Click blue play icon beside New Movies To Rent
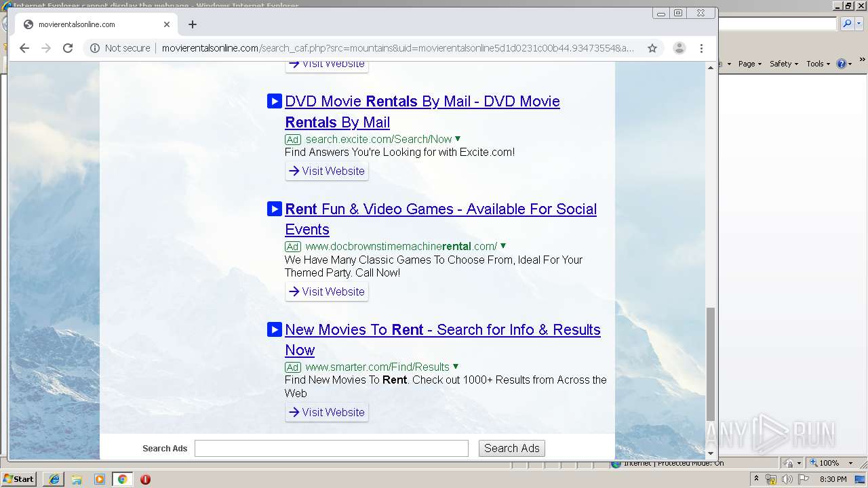The width and height of the screenshot is (868, 488). pos(274,329)
